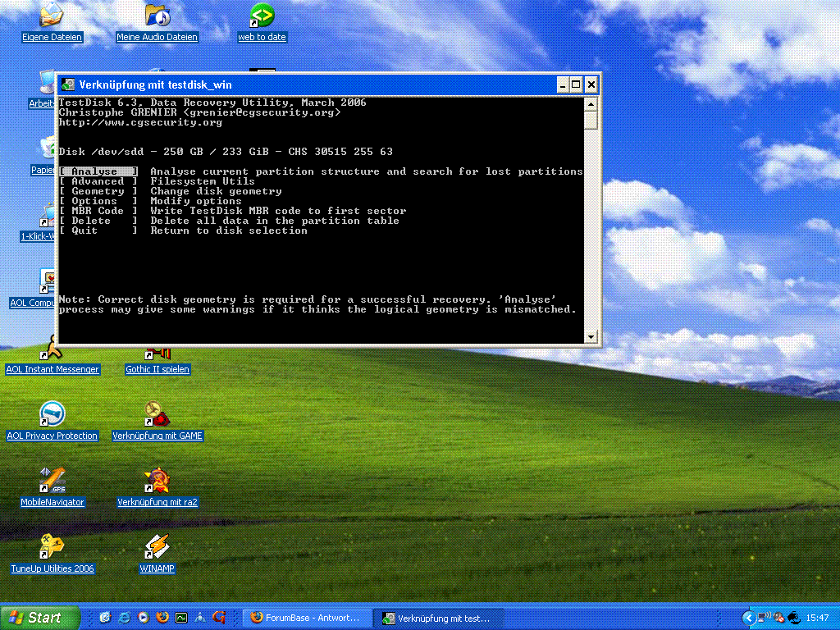Screen dimensions: 840x630
Task: Click the console scrollbar down arrow
Action: (591, 337)
